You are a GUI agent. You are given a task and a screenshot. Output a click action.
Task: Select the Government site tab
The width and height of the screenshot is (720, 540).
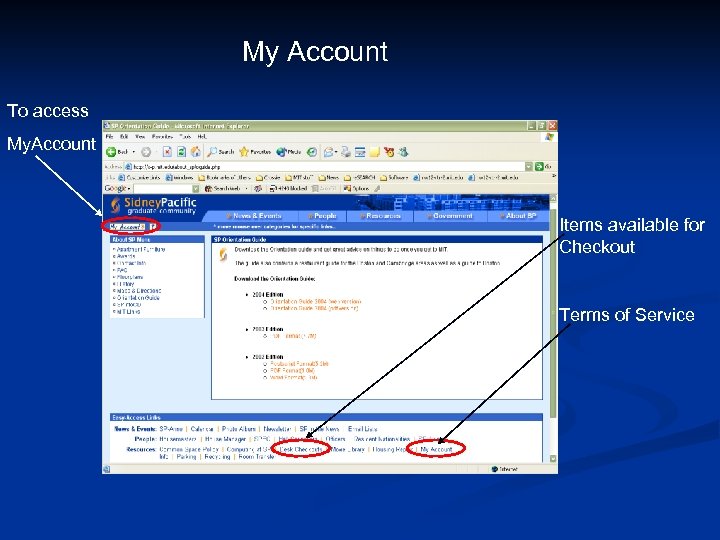[450, 216]
